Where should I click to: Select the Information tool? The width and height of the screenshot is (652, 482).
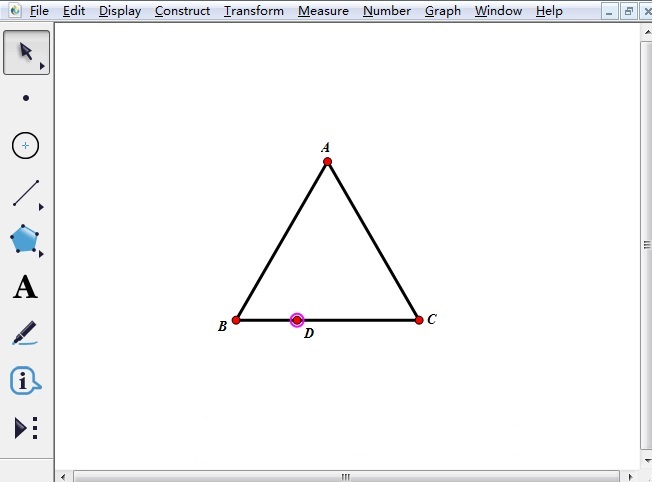pyautogui.click(x=25, y=381)
